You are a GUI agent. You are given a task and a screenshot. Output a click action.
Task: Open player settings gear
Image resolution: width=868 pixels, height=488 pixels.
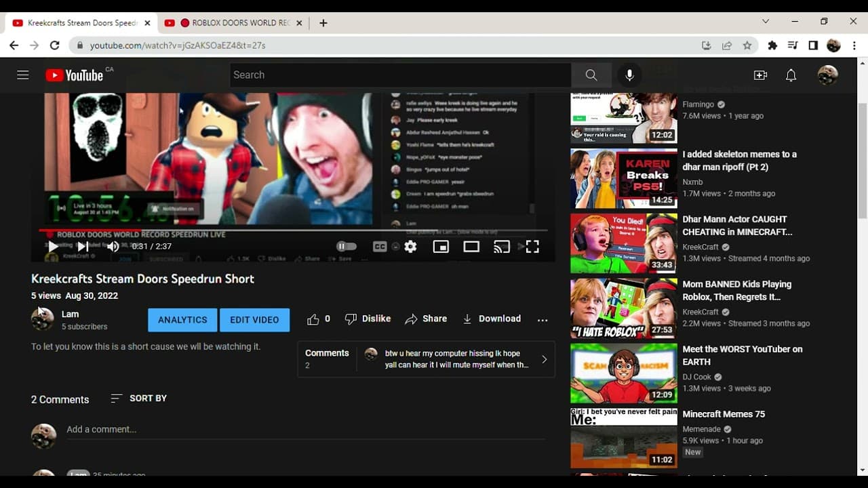pyautogui.click(x=410, y=247)
